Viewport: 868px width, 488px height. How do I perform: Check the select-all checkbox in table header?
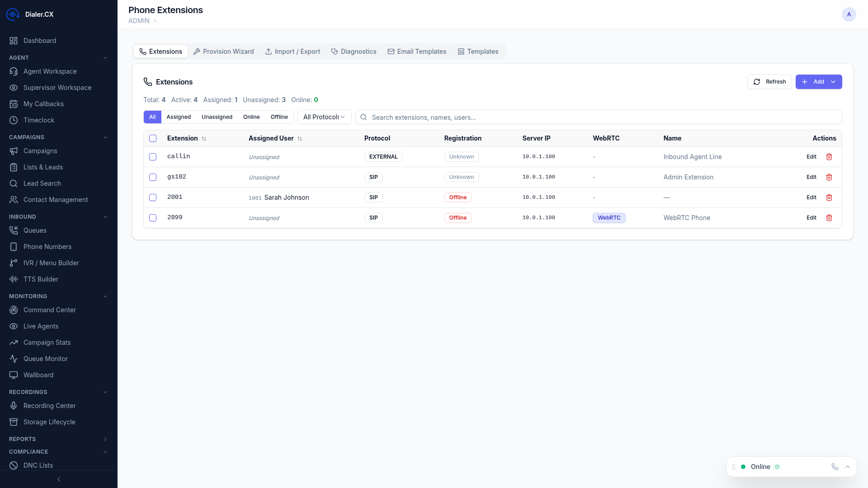click(152, 138)
